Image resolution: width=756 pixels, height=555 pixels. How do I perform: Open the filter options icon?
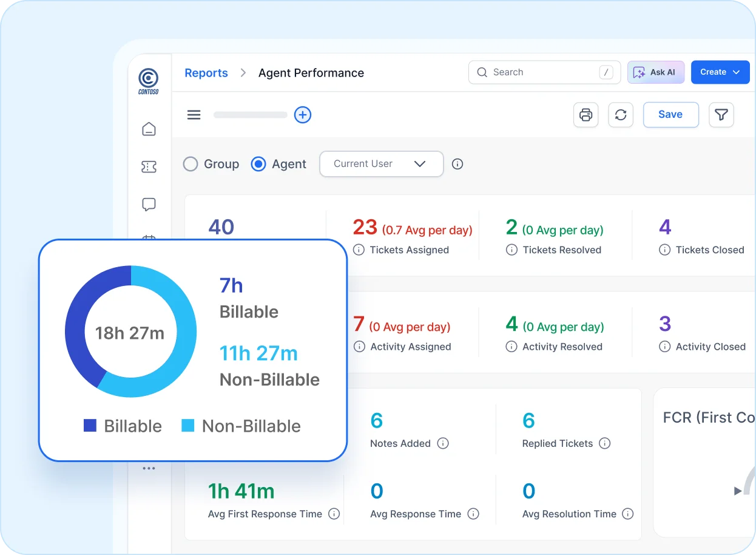721,115
